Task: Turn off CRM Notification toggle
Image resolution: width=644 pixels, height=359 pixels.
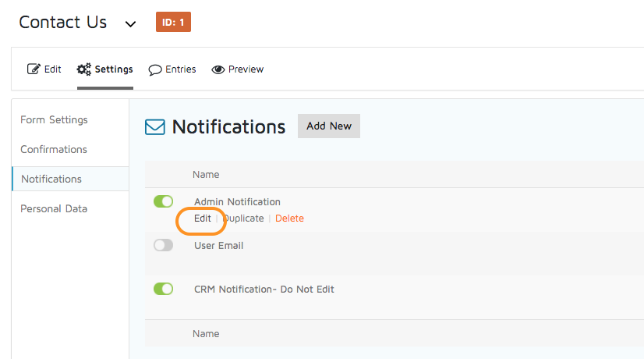Action: tap(164, 289)
